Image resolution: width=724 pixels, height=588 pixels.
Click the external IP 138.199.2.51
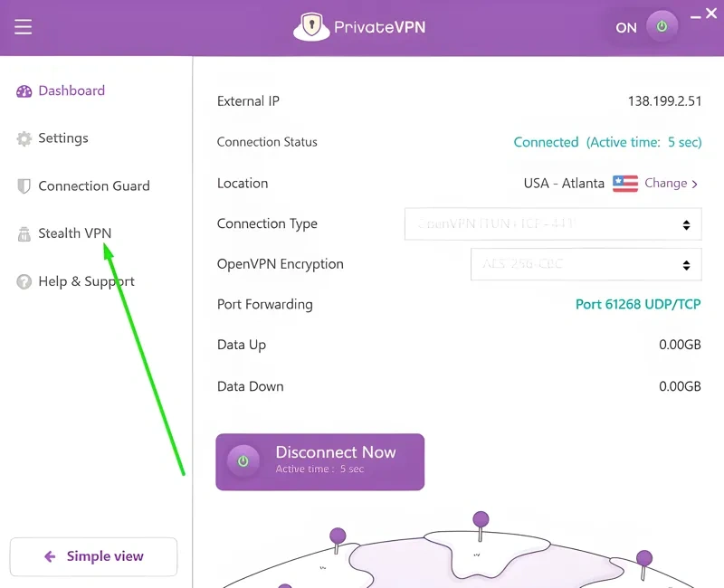664,101
